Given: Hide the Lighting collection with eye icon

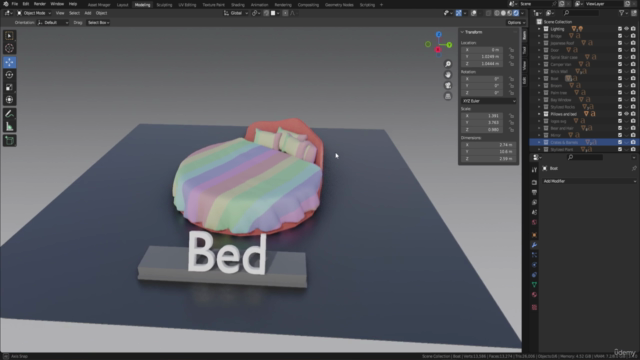Looking at the screenshot, I should coord(627,29).
